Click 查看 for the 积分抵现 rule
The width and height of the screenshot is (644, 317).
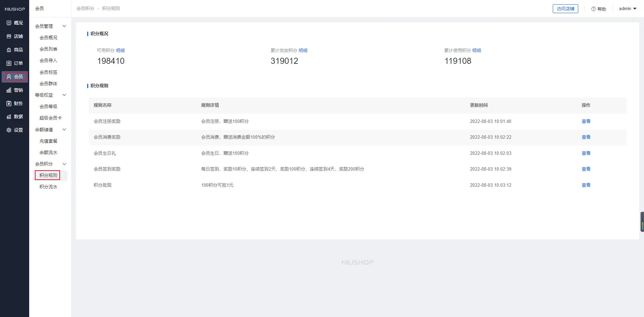(x=586, y=185)
